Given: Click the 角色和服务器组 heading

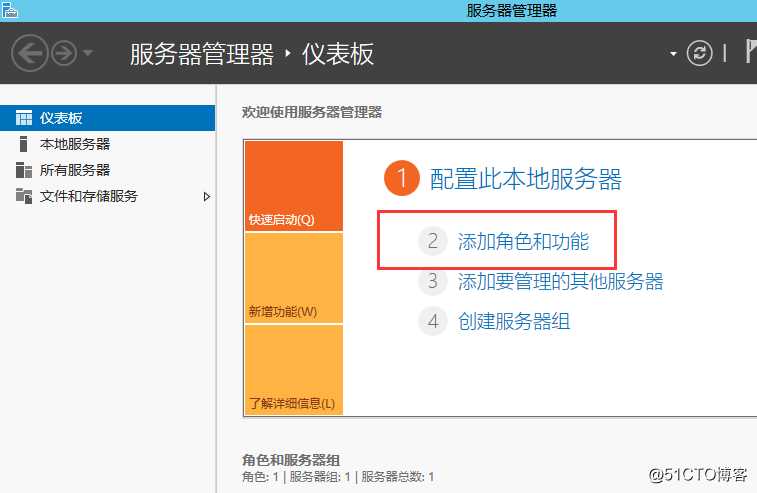Looking at the screenshot, I should click(x=291, y=460).
